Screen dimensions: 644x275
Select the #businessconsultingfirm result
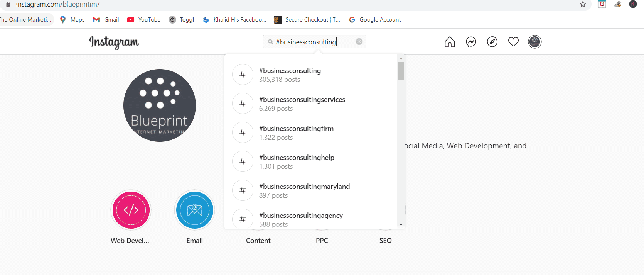[x=310, y=132]
